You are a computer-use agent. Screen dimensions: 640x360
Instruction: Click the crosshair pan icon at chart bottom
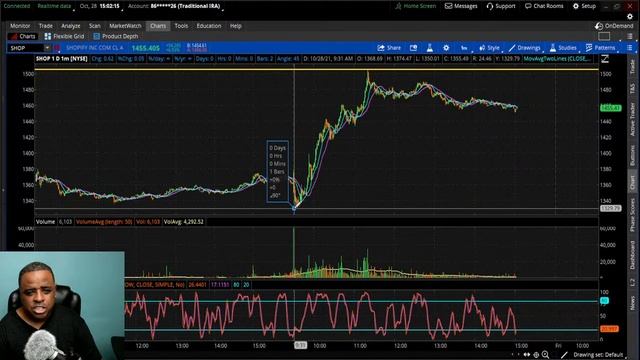click(536, 355)
